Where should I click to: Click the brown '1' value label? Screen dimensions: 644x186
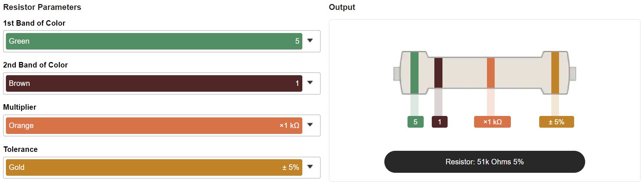pyautogui.click(x=440, y=122)
